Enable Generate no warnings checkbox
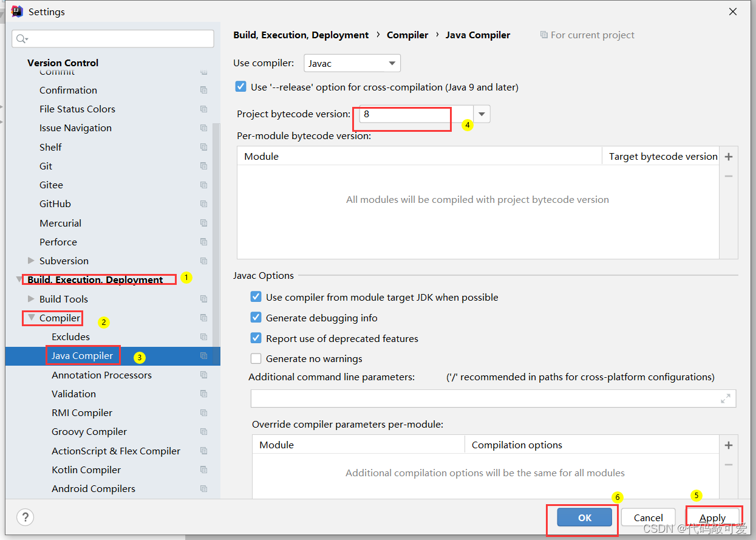The width and height of the screenshot is (756, 540). [x=256, y=358]
